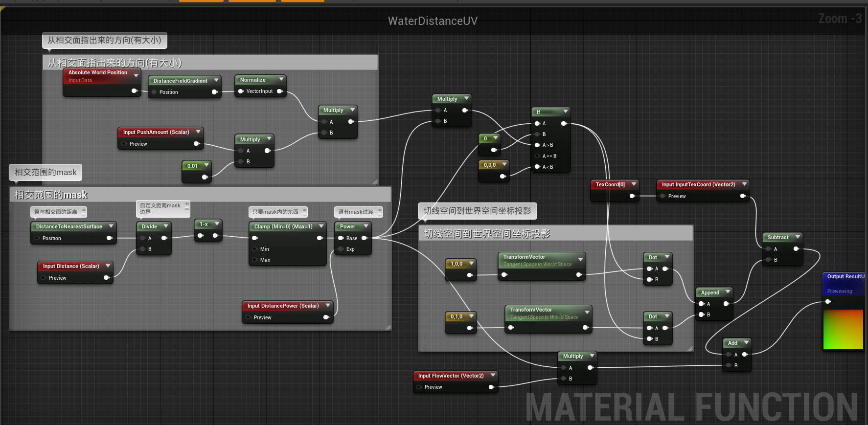Select the 从相交面指出来的方向(有大小) comment box title bar
The height and width of the screenshot is (425, 868).
click(x=210, y=63)
